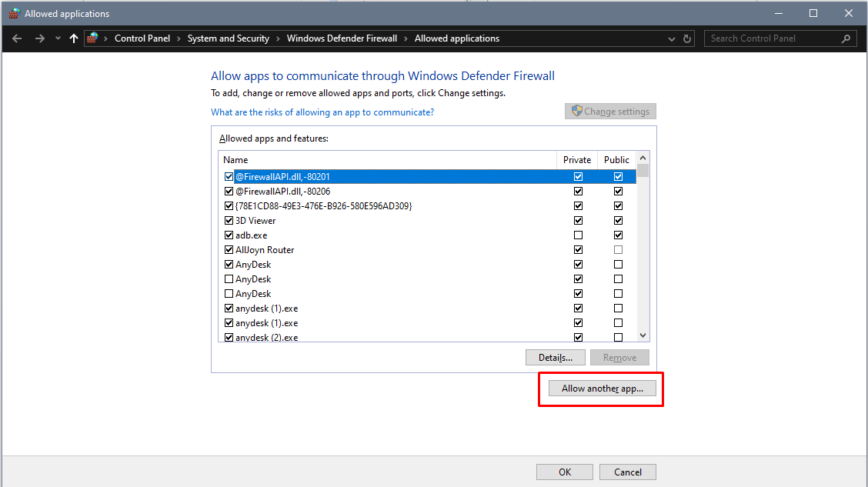Select the {78E1CD88-49E3-476E-B926-580E596AD309} row
The width and height of the screenshot is (868, 487).
point(427,206)
